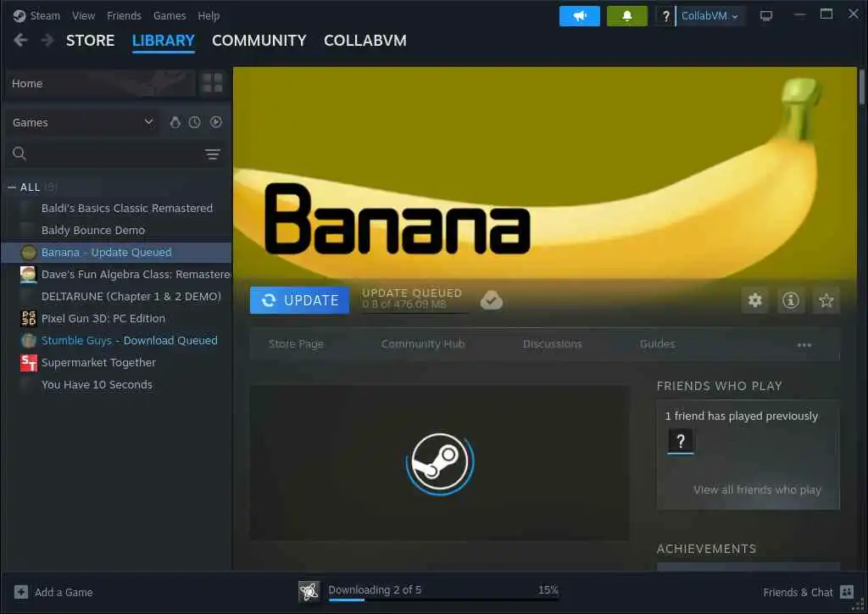Open the Help menu
Image resolution: width=868 pixels, height=614 pixels.
pyautogui.click(x=209, y=16)
